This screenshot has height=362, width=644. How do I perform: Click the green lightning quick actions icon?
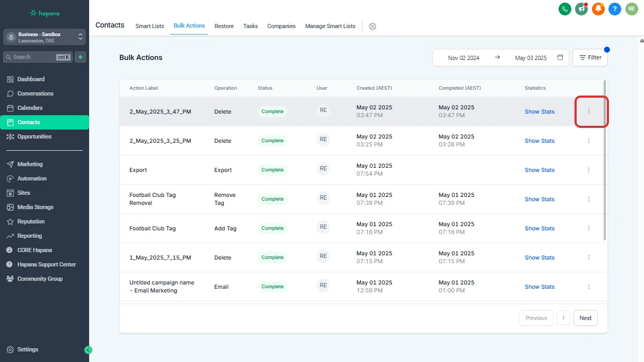point(80,57)
